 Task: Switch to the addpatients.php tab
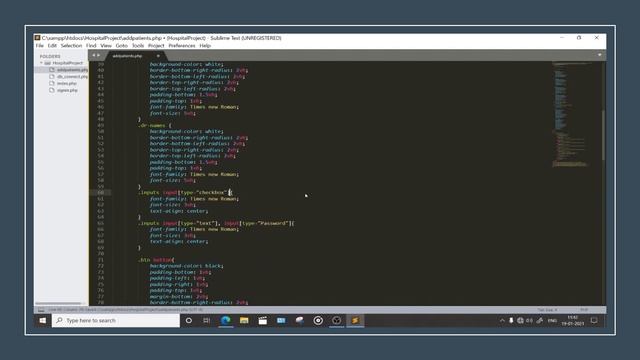(x=127, y=56)
